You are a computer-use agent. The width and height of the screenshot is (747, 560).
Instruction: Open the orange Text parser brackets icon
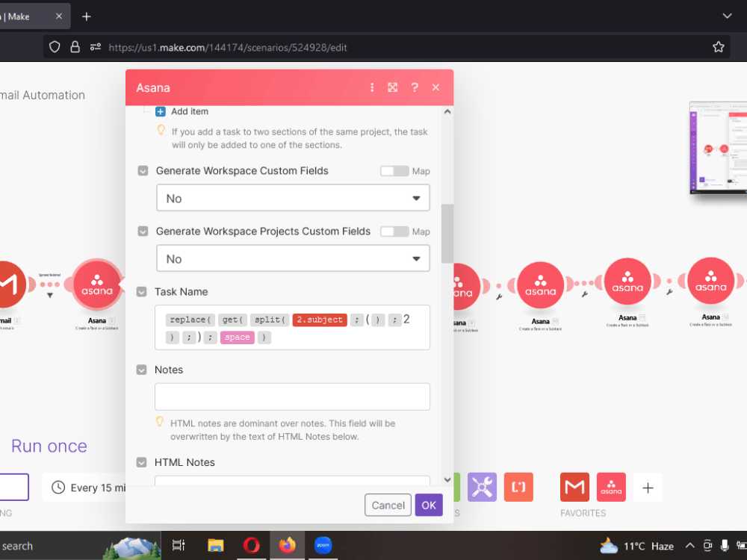pos(518,487)
